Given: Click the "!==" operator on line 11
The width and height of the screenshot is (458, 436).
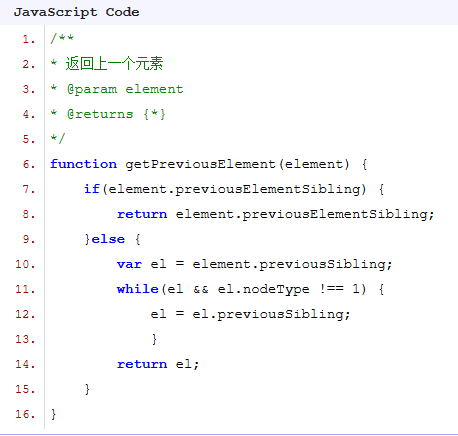Looking at the screenshot, I should coord(331,289).
